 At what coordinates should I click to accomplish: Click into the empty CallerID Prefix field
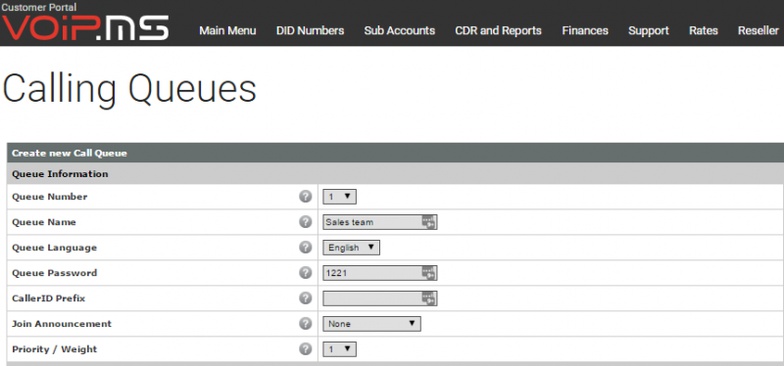(x=380, y=298)
